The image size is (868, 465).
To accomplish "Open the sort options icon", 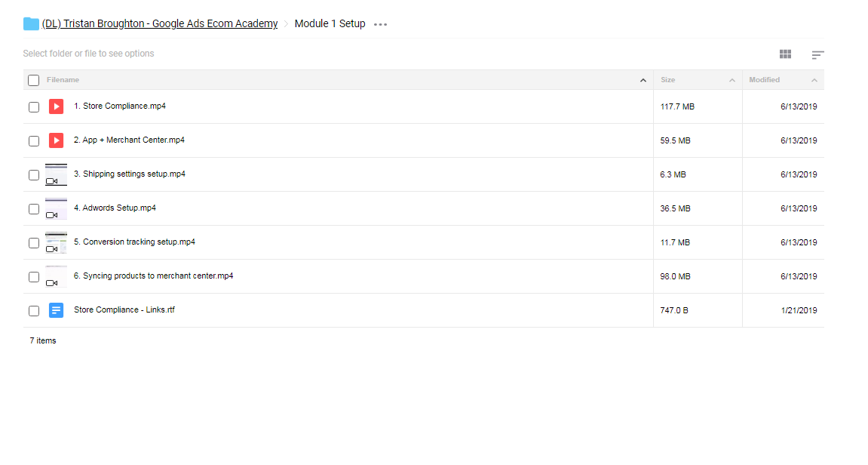I will (x=817, y=54).
